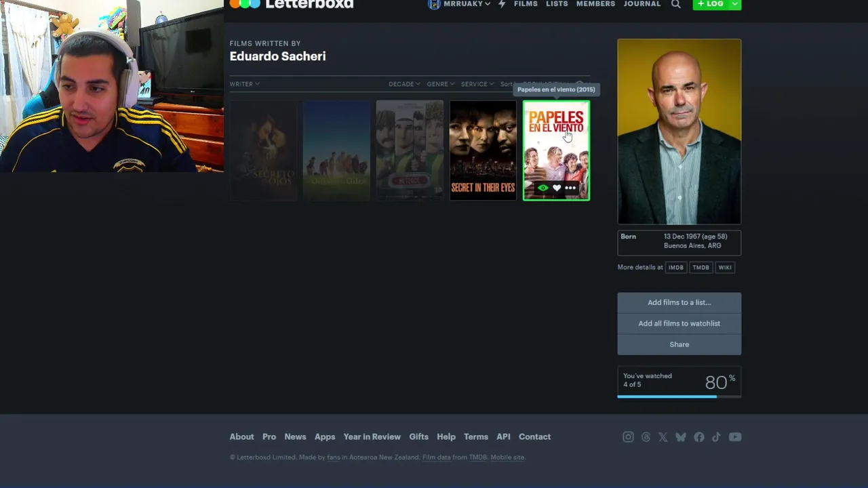Open the WIKI details link

(725, 268)
